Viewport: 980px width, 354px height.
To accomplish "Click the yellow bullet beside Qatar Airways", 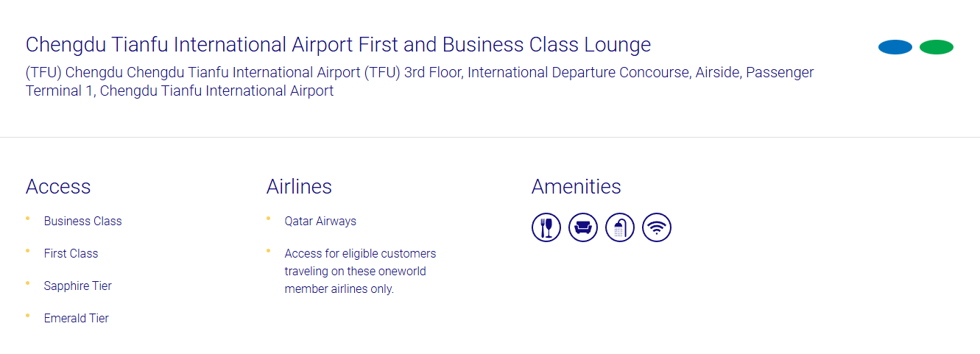I will click(x=269, y=219).
